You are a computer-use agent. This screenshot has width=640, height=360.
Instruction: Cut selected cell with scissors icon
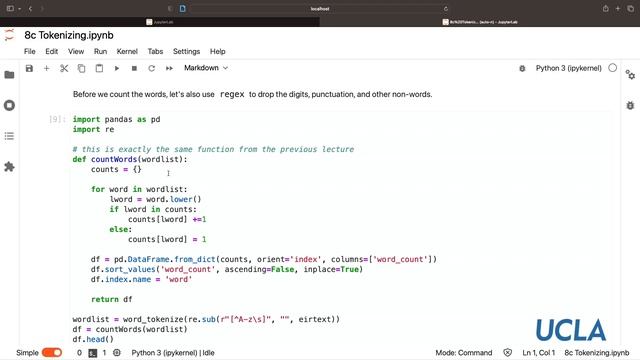64,68
